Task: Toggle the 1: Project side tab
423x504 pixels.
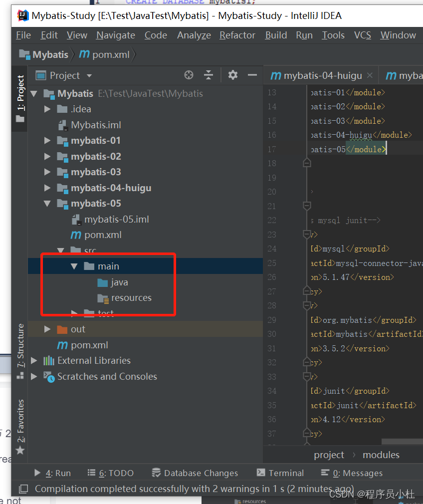Action: pos(20,99)
